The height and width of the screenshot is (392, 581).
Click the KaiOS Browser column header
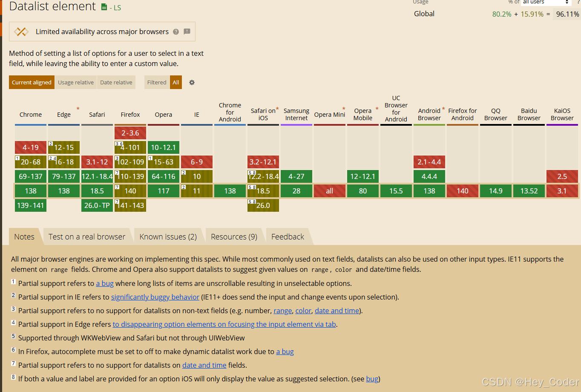[562, 114]
